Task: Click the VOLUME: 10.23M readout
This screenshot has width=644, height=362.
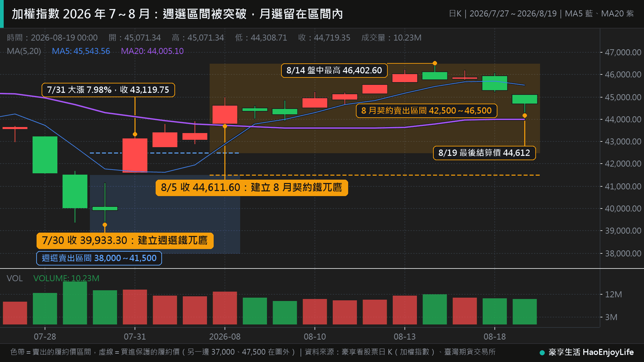Action: tap(66, 278)
